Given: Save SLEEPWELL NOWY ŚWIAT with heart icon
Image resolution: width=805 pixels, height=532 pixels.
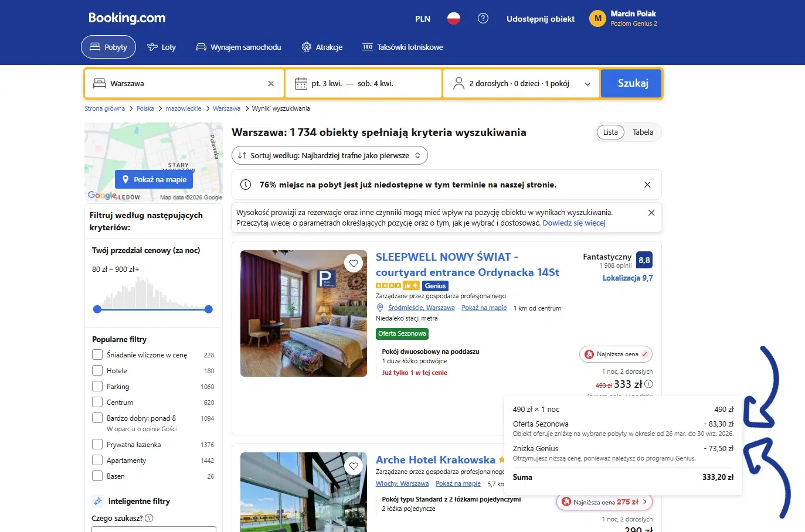Looking at the screenshot, I should coord(354,264).
